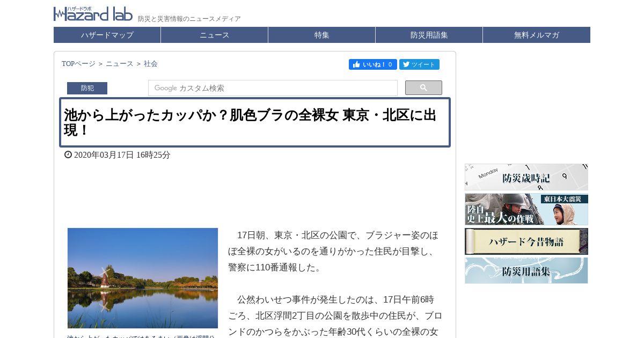Click the date 2020年03月17日 16時25分
This screenshot has height=338, width=644.
coord(122,155)
